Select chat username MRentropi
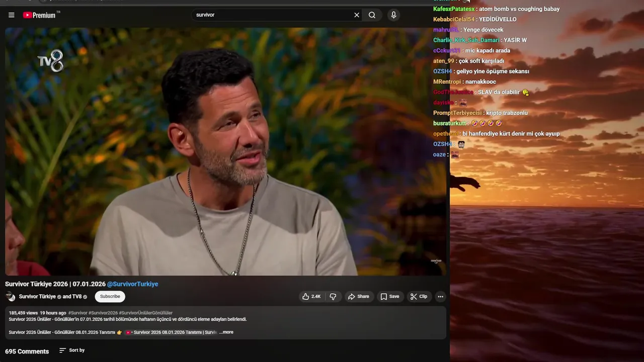The width and height of the screenshot is (644, 362). point(447,82)
